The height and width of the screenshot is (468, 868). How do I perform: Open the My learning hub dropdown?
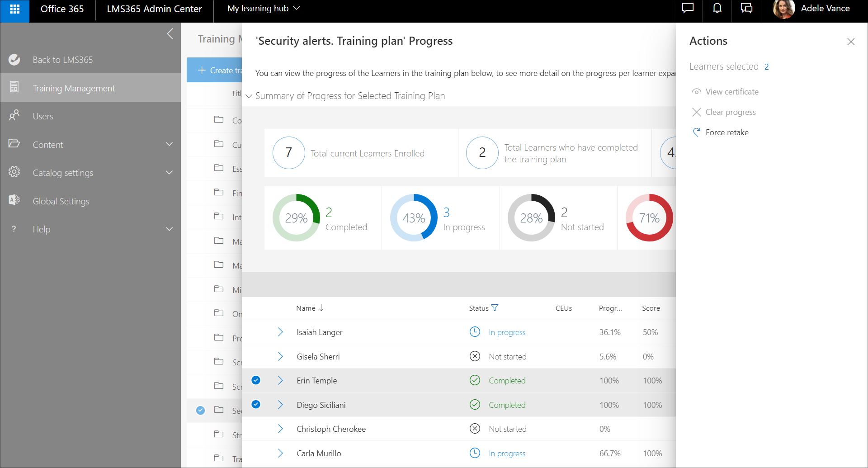(x=263, y=9)
